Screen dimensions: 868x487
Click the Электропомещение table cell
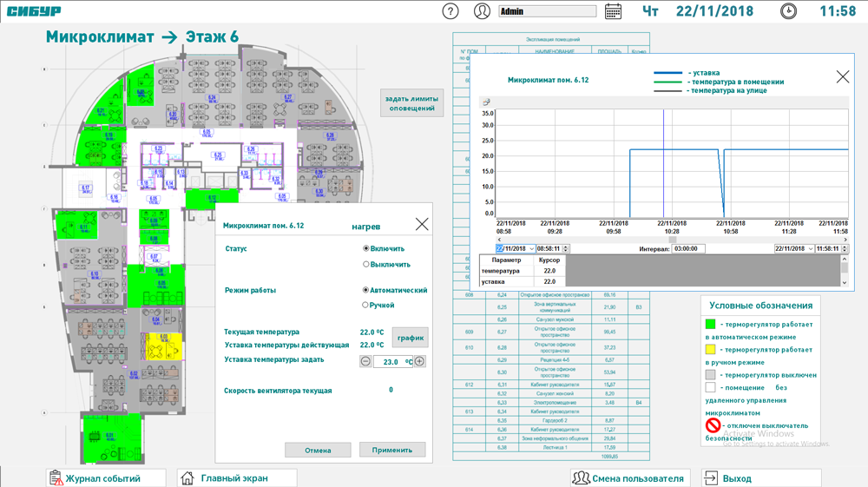[555, 402]
